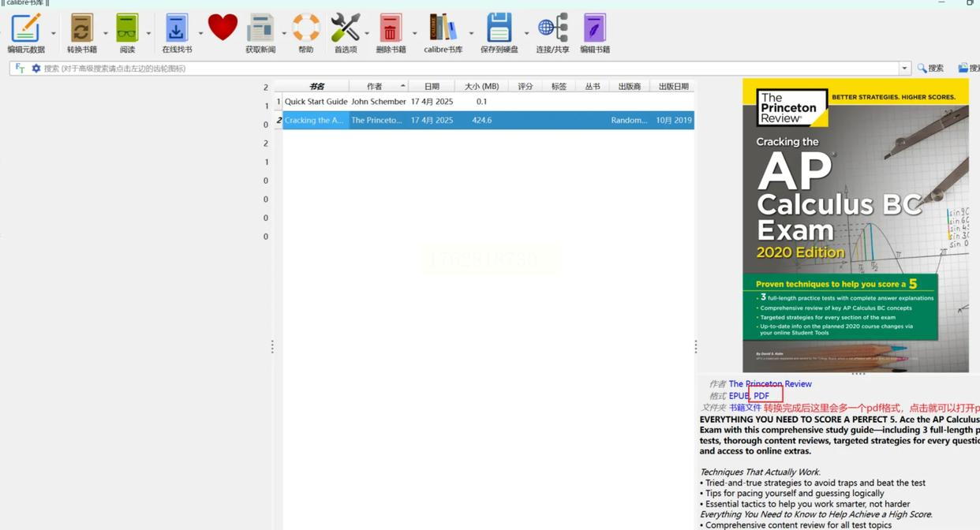Open the calibre书库 library icon

[x=443, y=29]
